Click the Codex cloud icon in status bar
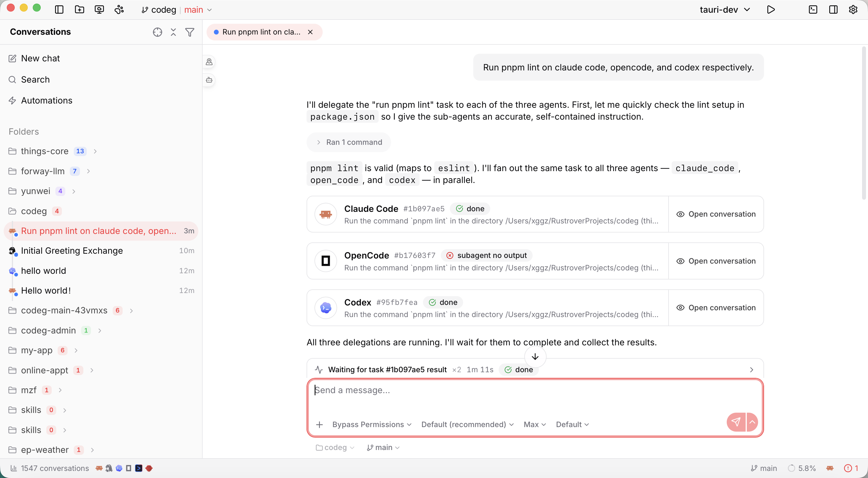 coord(119,469)
